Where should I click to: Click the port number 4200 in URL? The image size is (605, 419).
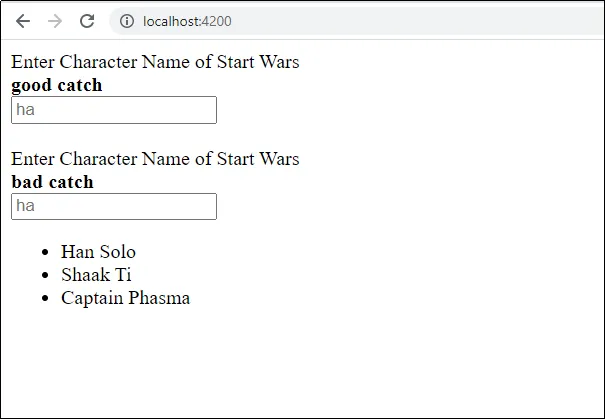(x=216, y=21)
